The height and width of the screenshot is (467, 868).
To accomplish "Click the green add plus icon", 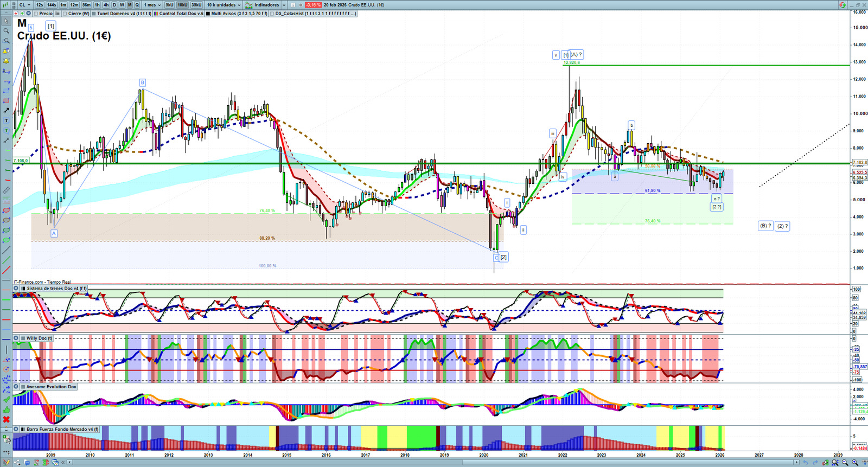I will tap(22, 14).
